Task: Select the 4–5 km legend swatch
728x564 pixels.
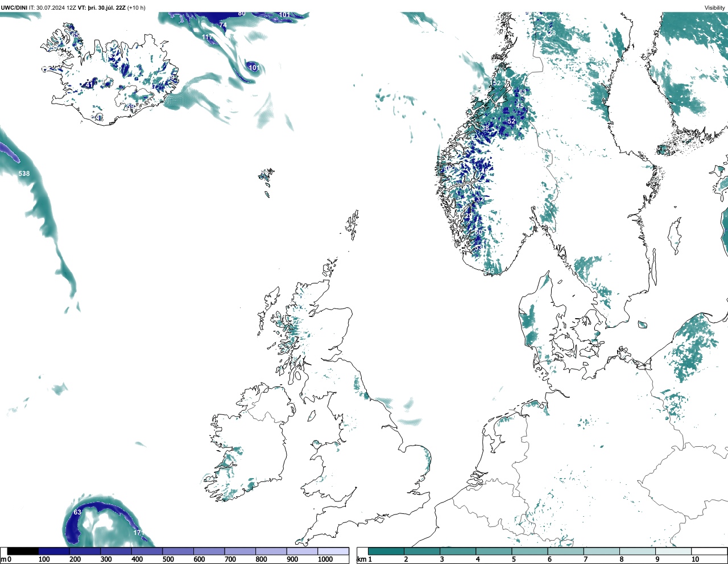Action: tap(494, 551)
